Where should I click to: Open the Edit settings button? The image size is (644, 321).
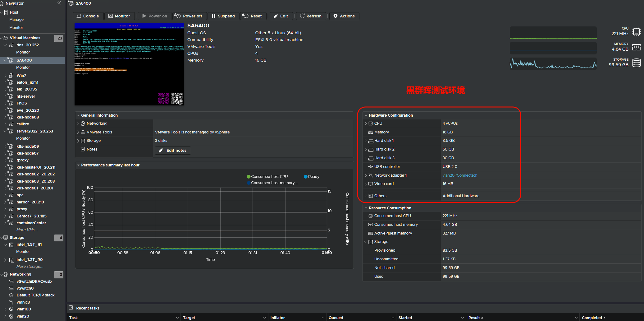[x=281, y=16]
